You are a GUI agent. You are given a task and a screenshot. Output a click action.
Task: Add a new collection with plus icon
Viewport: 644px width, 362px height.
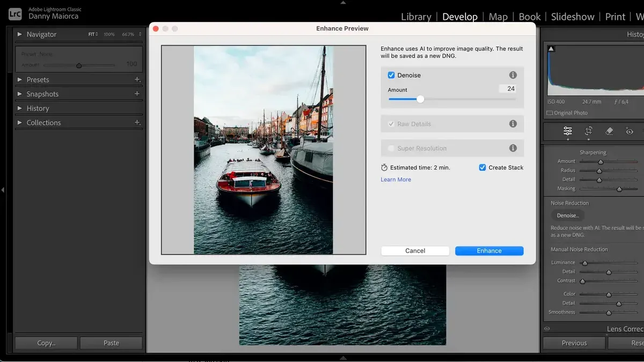point(137,122)
